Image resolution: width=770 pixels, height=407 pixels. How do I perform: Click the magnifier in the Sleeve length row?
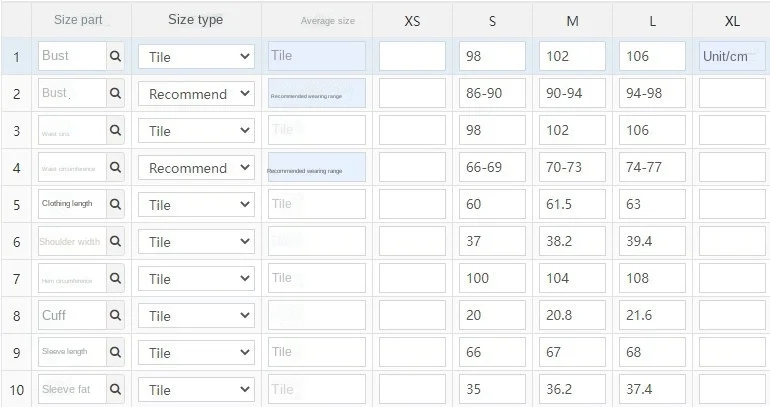pos(115,353)
